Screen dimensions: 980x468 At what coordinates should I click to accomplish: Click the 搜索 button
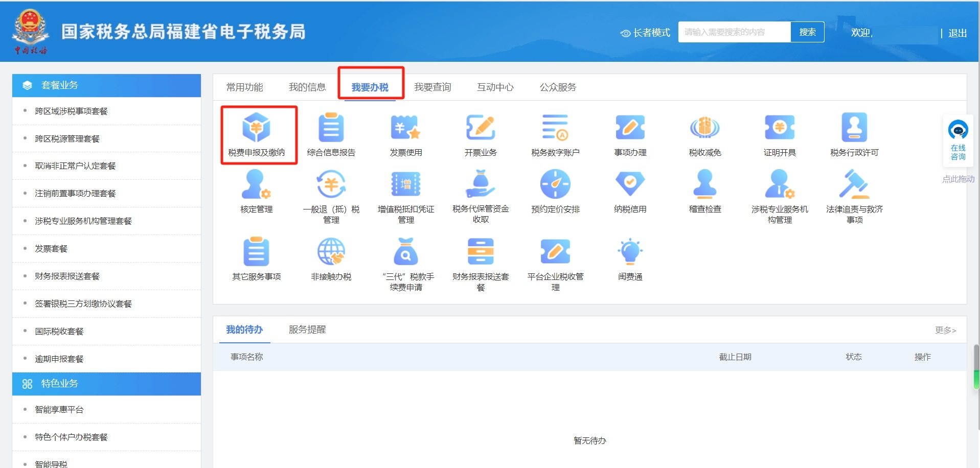click(x=807, y=32)
